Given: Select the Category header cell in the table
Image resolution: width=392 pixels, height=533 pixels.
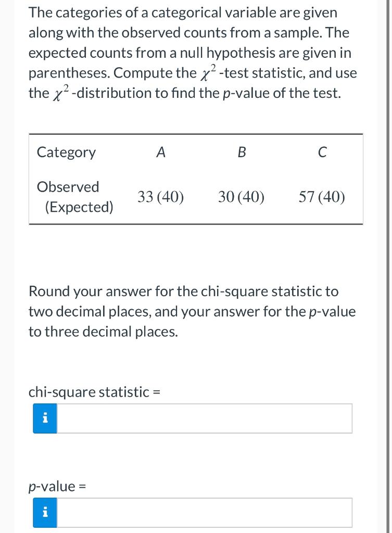Looking at the screenshot, I should (66, 152).
